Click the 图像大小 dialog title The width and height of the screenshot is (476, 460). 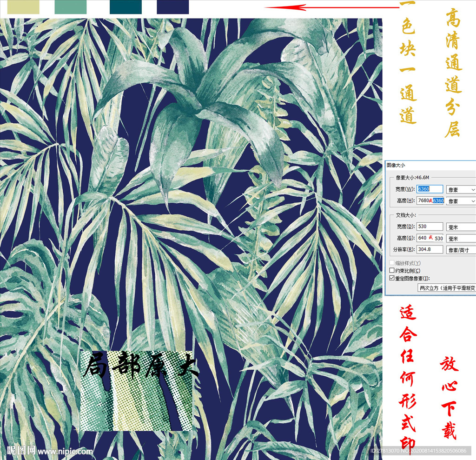[396, 165]
